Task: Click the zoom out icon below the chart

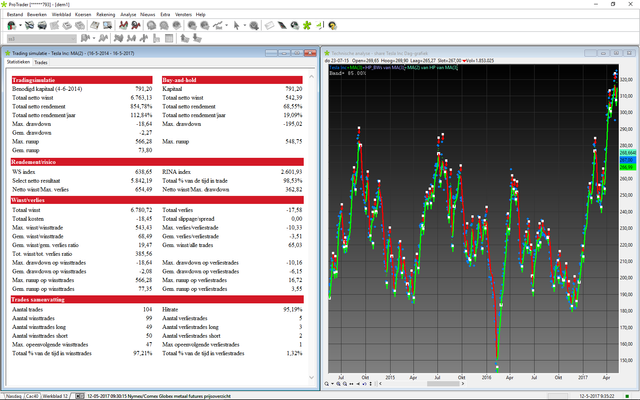Action: 345,384
